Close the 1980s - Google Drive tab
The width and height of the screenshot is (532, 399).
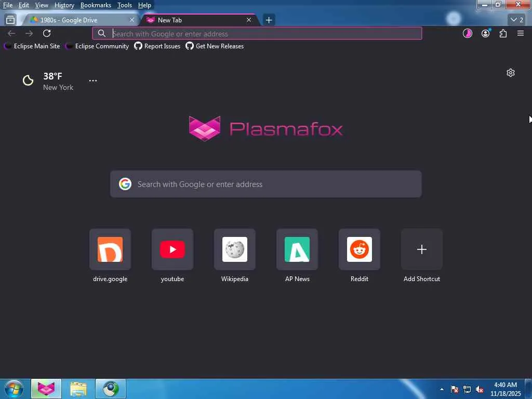pyautogui.click(x=132, y=20)
